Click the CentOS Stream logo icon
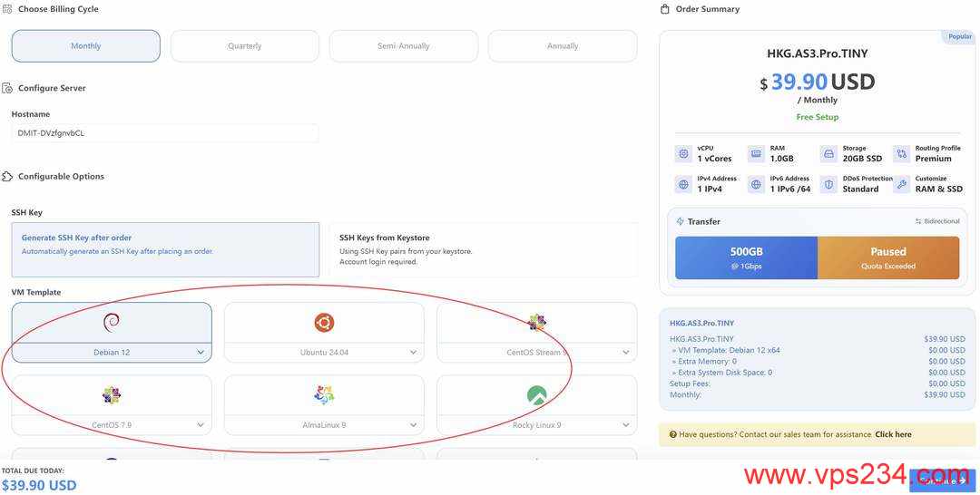980x495 pixels. click(537, 322)
